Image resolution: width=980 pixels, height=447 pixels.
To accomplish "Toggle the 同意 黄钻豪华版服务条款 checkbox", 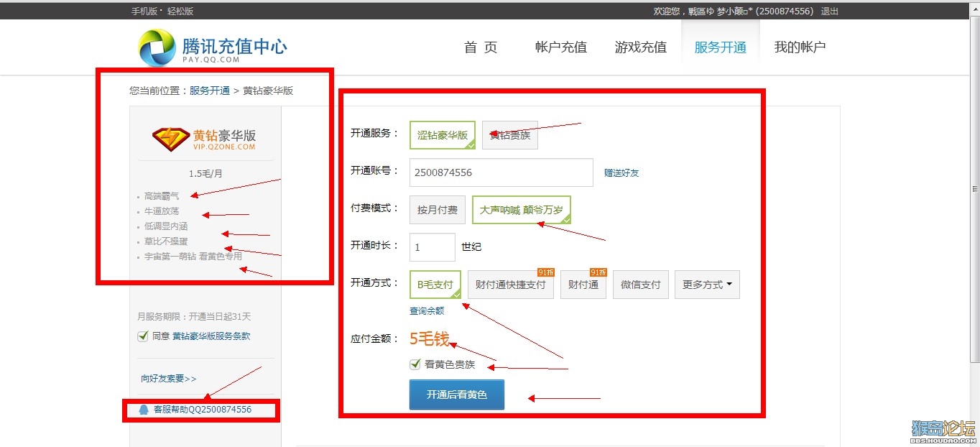I will 143,336.
